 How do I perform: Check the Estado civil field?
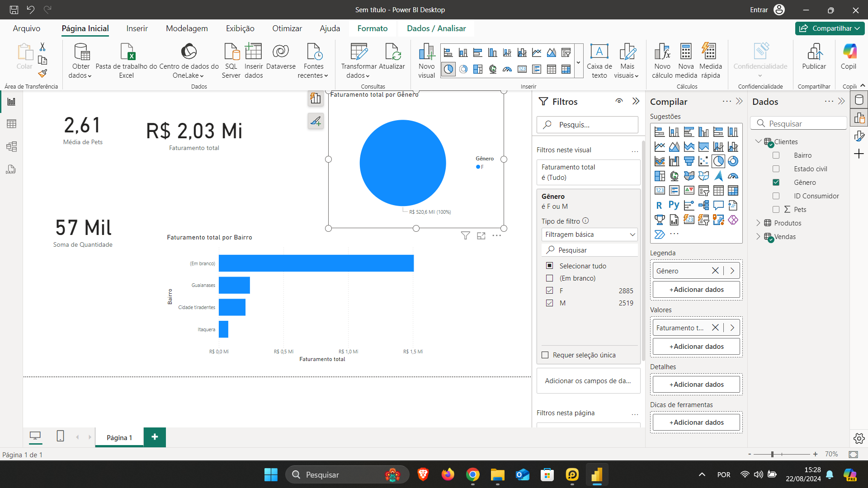tap(776, 169)
